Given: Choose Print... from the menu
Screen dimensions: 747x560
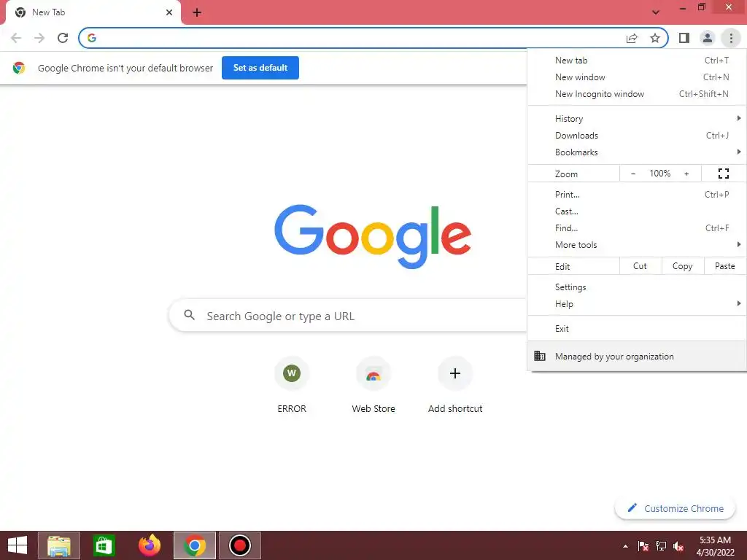Looking at the screenshot, I should tap(637, 194).
